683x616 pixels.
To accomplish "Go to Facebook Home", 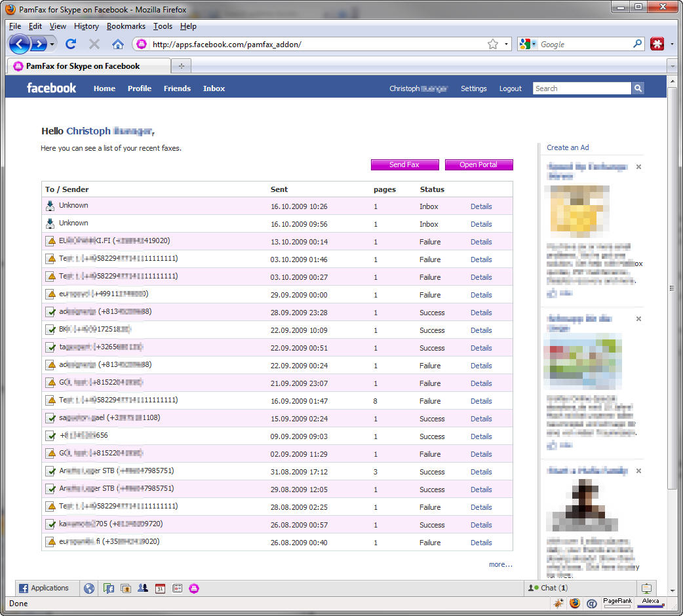I will 104,88.
